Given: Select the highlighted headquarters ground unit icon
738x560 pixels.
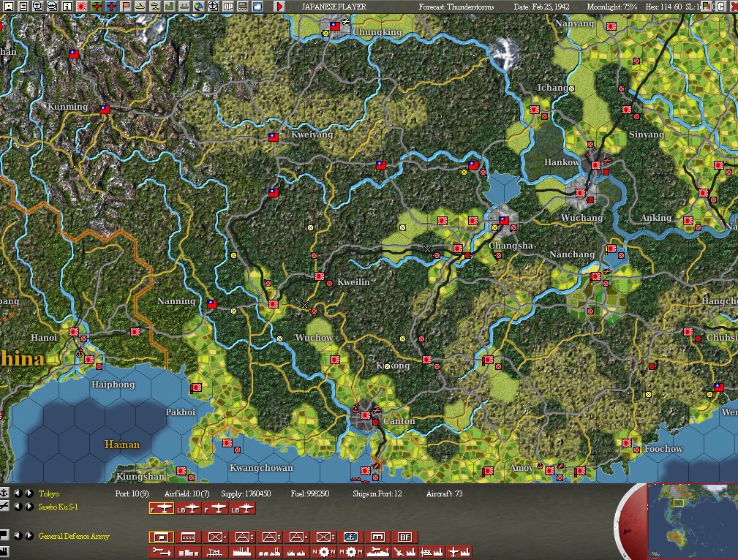Looking at the screenshot, I should (162, 537).
